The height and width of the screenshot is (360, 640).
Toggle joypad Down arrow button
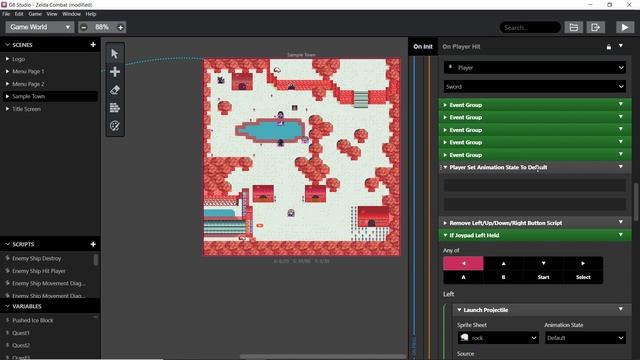click(x=543, y=263)
